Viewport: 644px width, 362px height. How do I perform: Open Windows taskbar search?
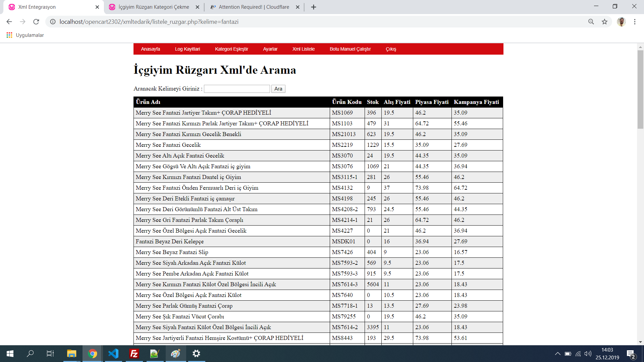pyautogui.click(x=30, y=354)
